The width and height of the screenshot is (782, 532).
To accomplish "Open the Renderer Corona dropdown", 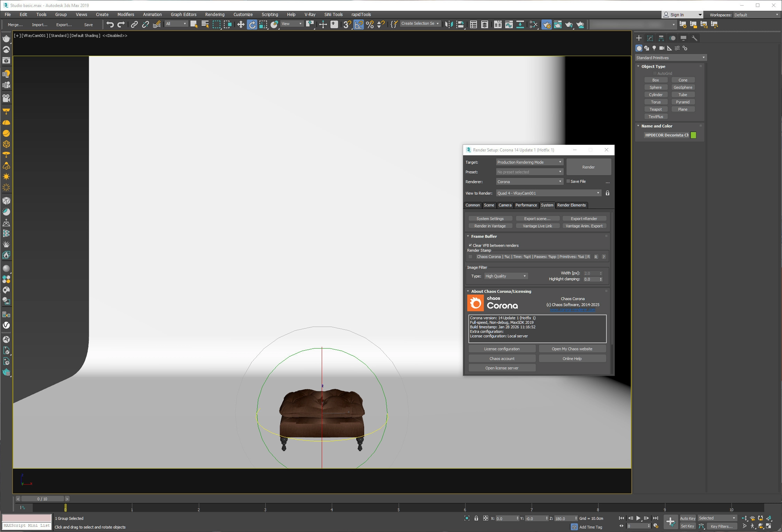I will pyautogui.click(x=529, y=182).
